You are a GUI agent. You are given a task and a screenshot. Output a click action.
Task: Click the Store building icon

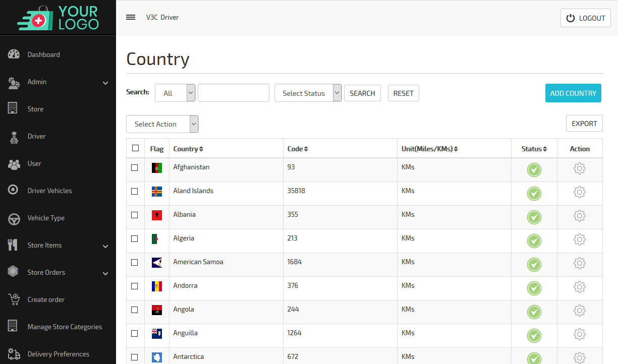pos(13,108)
